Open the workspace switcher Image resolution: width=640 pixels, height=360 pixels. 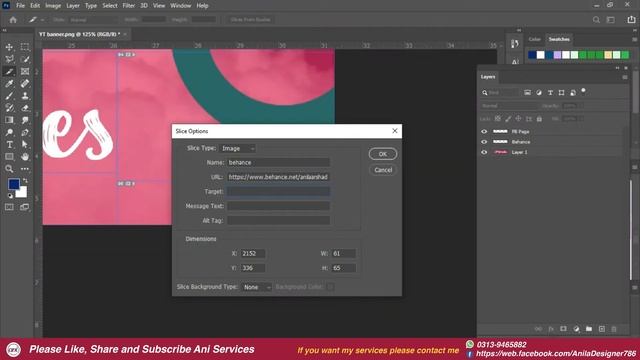coord(611,20)
